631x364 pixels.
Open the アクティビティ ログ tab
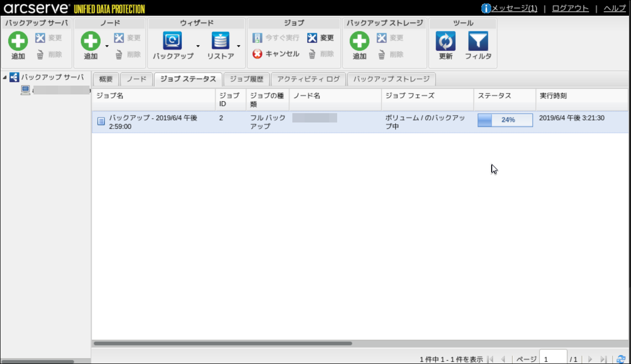308,79
